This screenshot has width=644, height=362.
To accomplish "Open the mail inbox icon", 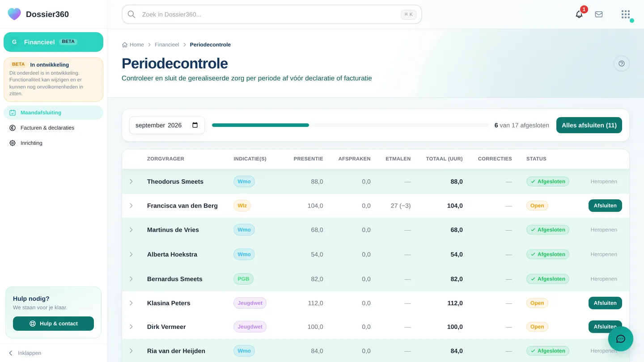I will coord(599,14).
